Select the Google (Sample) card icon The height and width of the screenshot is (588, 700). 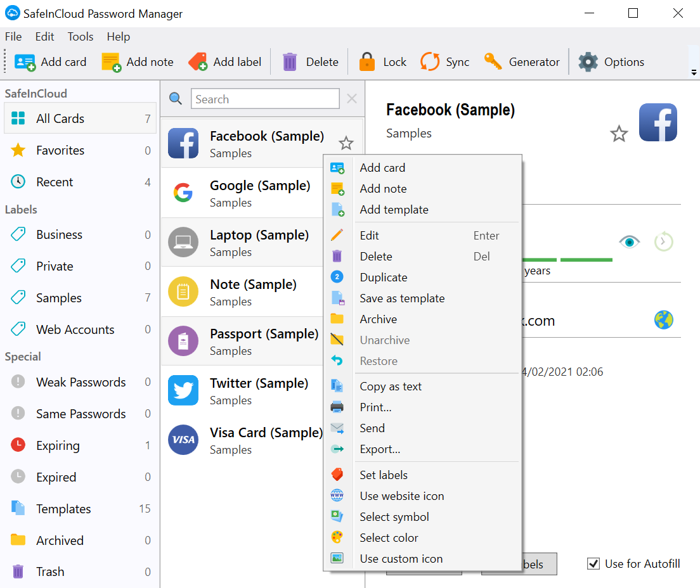183,193
